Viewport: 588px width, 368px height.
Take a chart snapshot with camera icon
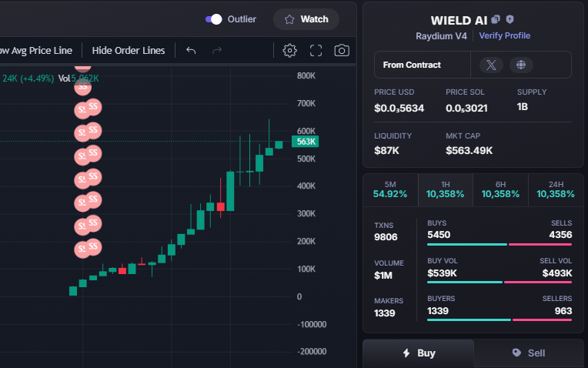tap(342, 50)
